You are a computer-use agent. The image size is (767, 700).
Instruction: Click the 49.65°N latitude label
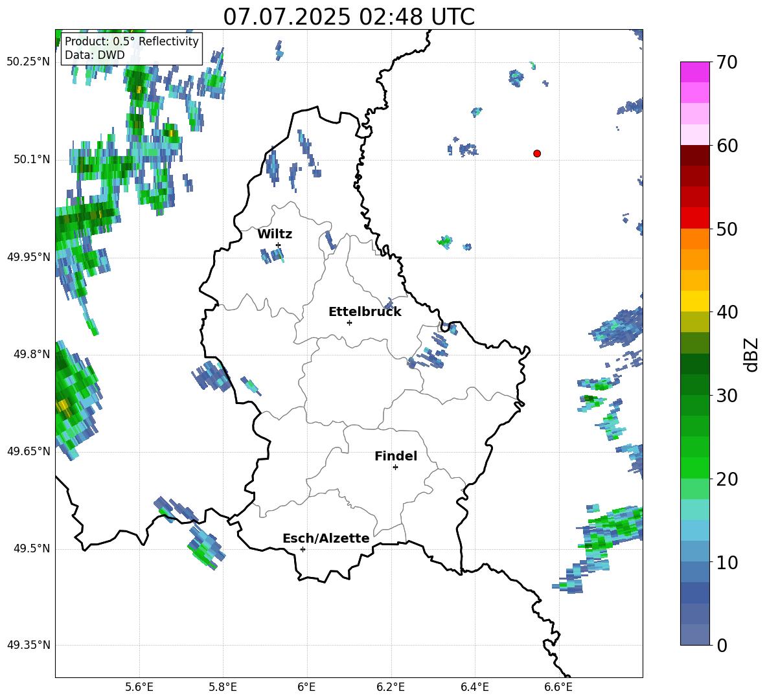pos(29,451)
